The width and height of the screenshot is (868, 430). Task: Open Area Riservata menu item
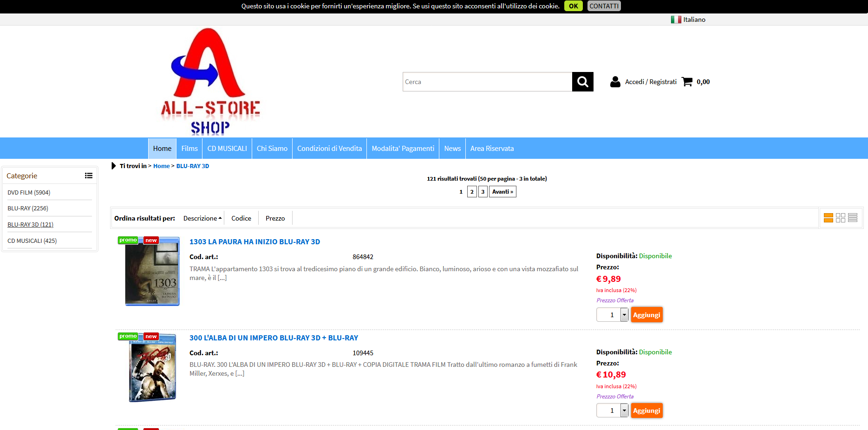point(492,149)
